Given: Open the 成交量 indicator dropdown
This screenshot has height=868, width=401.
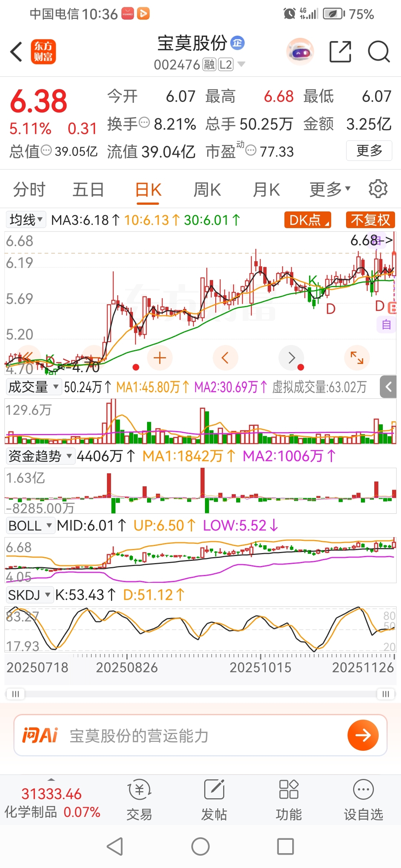Looking at the screenshot, I should pyautogui.click(x=33, y=387).
